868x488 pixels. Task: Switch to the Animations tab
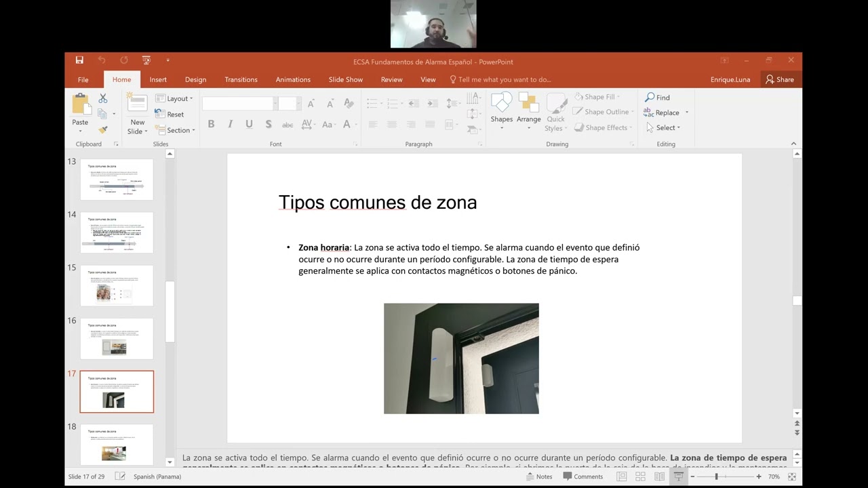[x=293, y=79]
